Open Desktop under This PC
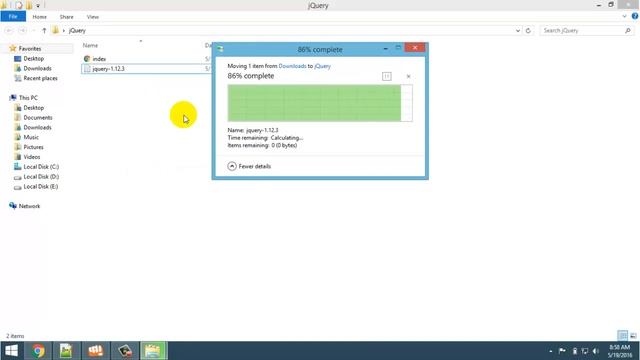This screenshot has width=640, height=360. tap(33, 108)
